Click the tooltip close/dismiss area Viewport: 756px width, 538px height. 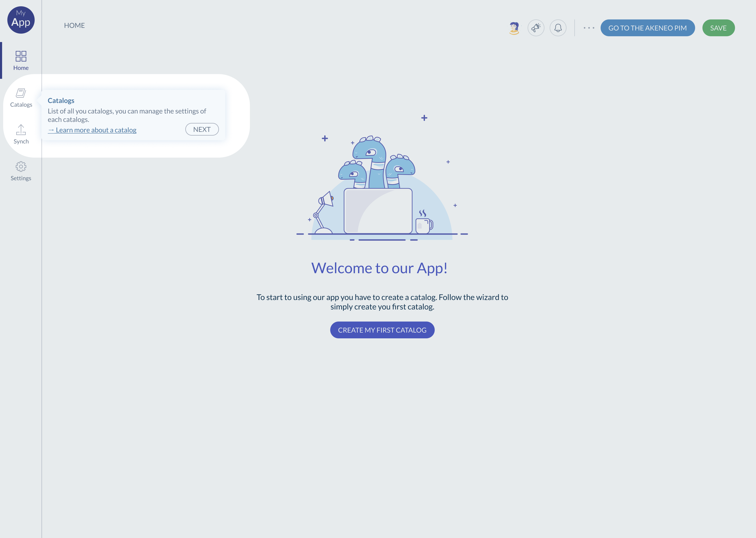(x=202, y=129)
